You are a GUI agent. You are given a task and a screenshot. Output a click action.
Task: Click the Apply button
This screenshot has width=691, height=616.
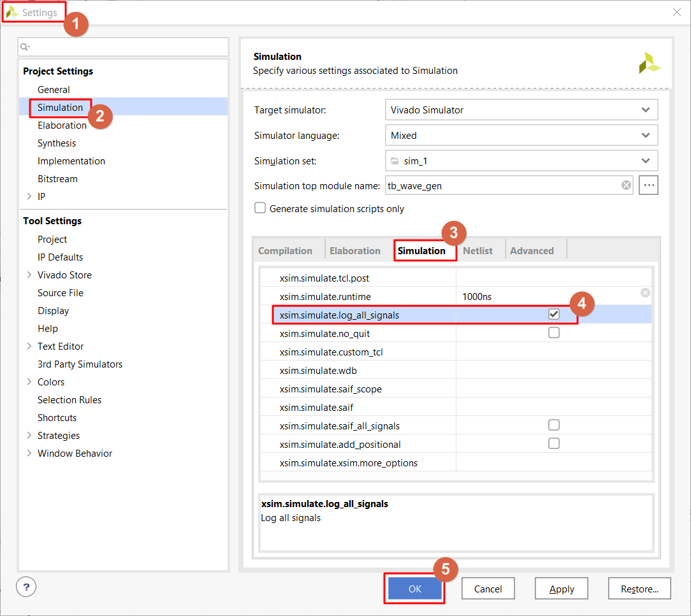coord(562,589)
